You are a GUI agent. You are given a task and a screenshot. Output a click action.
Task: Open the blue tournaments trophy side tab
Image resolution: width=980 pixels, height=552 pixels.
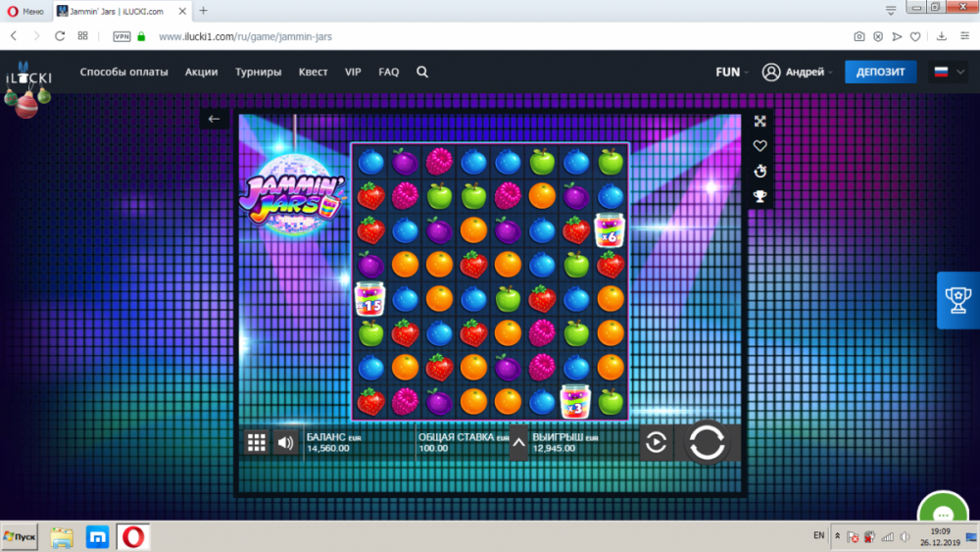click(x=957, y=300)
